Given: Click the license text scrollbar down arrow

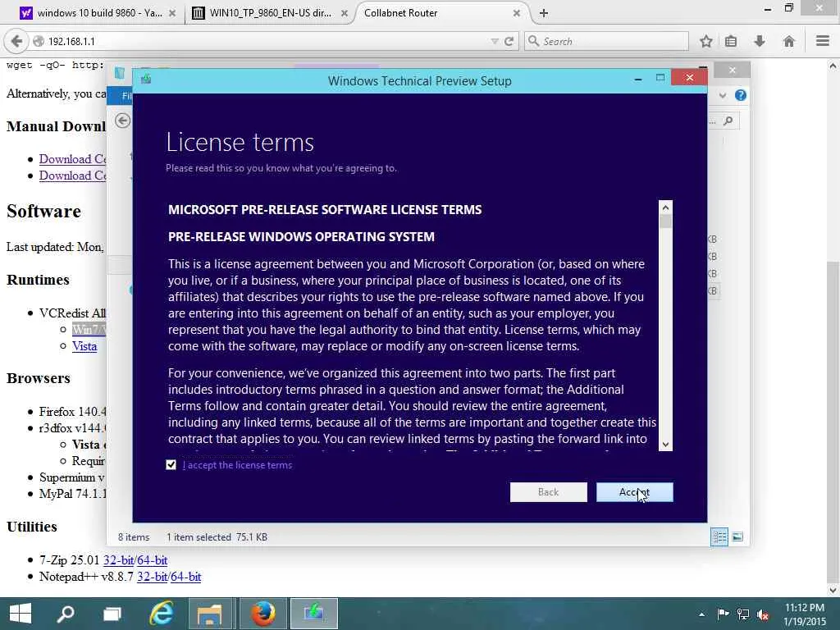Looking at the screenshot, I should (665, 444).
